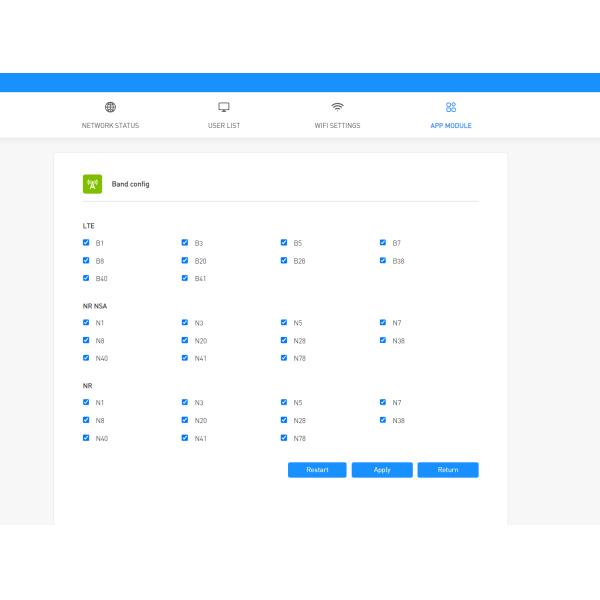Click the green Band config antenna icon
This screenshot has width=600, height=600.
(92, 184)
